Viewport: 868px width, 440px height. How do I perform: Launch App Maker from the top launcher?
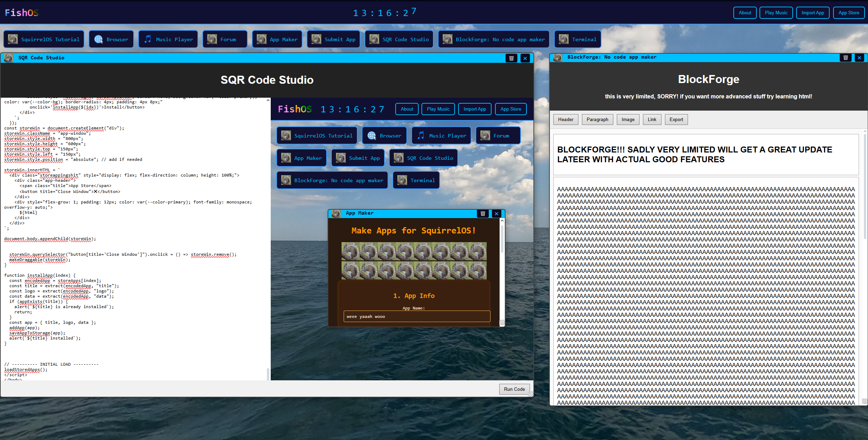(277, 39)
